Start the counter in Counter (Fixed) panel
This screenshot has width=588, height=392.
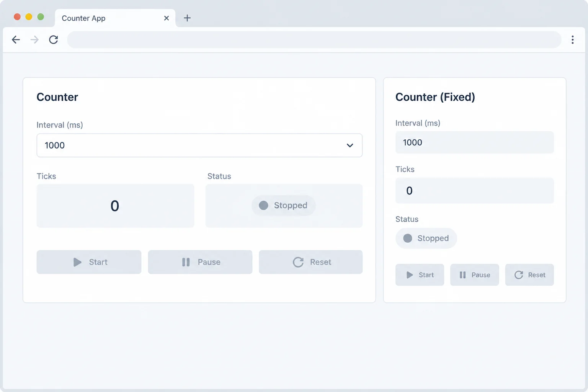[420, 275]
